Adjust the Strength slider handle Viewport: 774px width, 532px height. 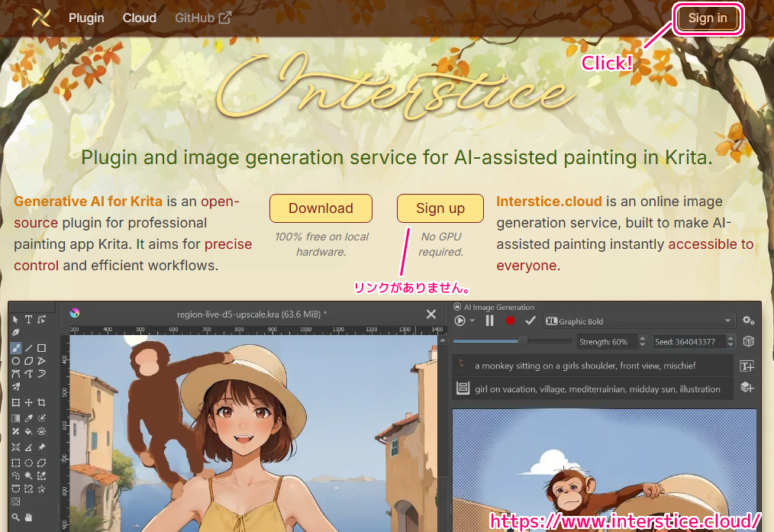pyautogui.click(x=523, y=341)
